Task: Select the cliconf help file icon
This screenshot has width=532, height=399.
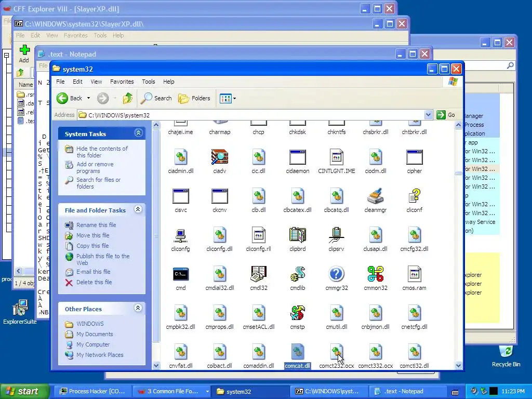Action: (414, 196)
